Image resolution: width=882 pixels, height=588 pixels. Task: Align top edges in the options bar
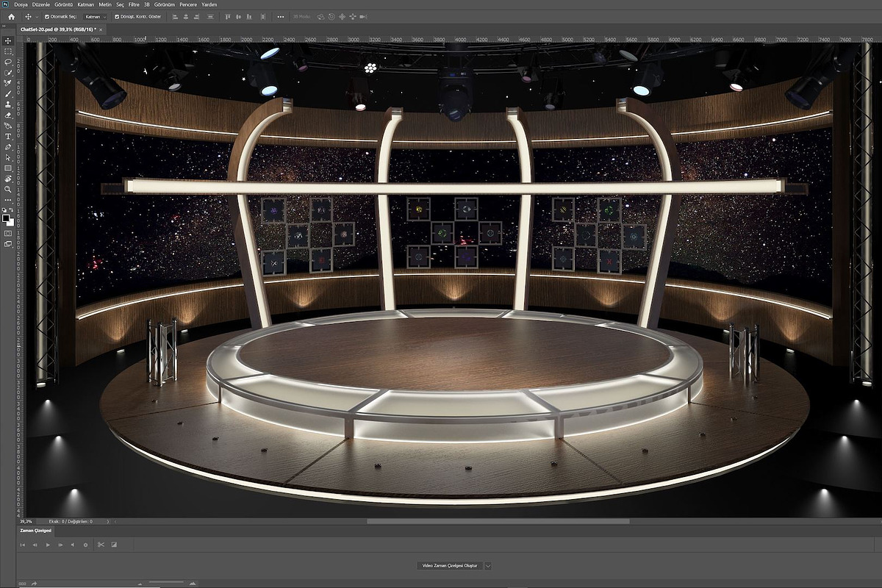click(x=227, y=17)
